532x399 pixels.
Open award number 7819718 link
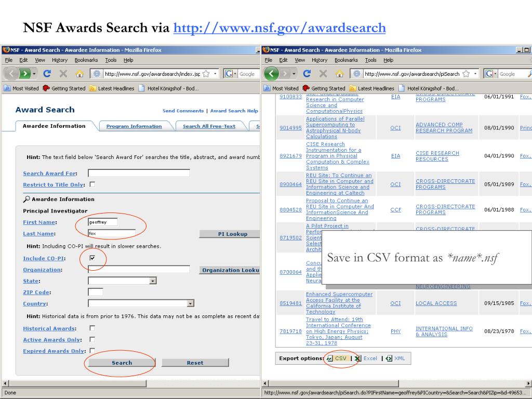(290, 331)
